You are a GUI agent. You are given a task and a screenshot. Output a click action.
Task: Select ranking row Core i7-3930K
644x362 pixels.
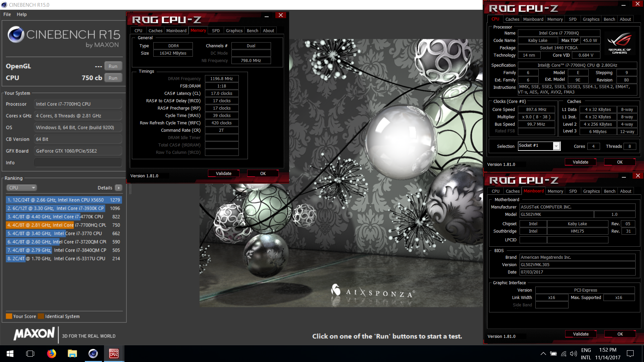pos(64,208)
